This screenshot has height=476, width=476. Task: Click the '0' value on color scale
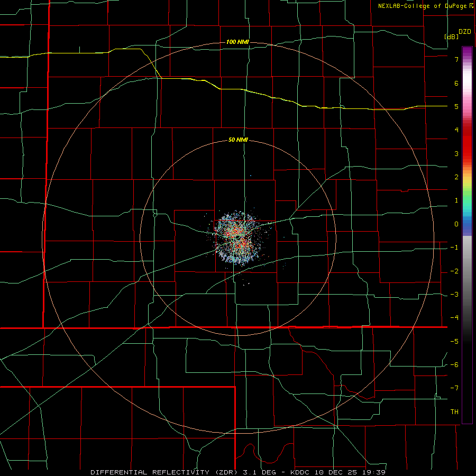456,224
